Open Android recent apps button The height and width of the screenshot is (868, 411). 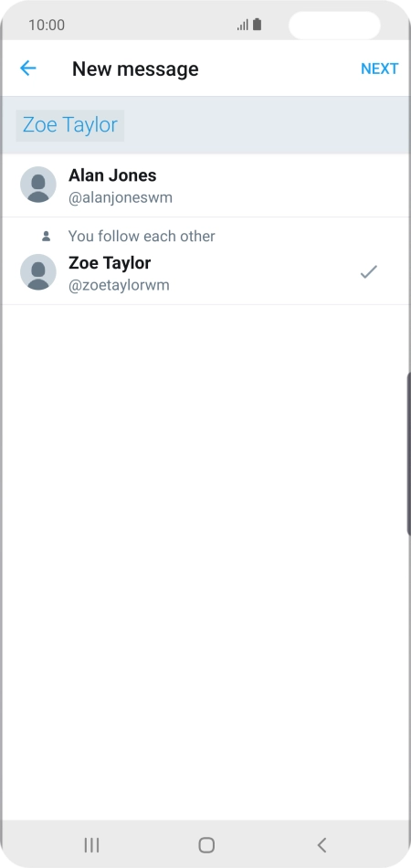click(x=92, y=845)
